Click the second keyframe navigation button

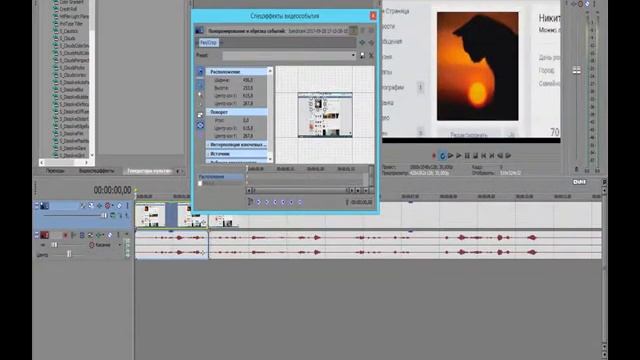click(267, 202)
